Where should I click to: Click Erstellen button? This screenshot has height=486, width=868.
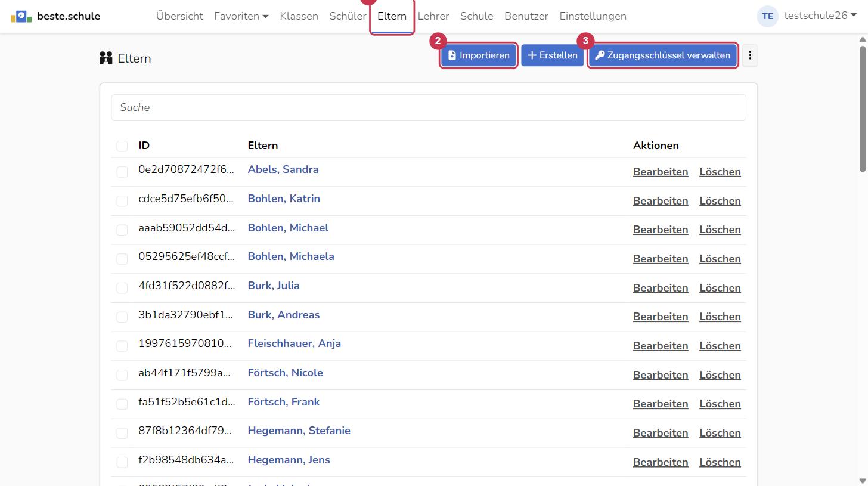[x=553, y=55]
